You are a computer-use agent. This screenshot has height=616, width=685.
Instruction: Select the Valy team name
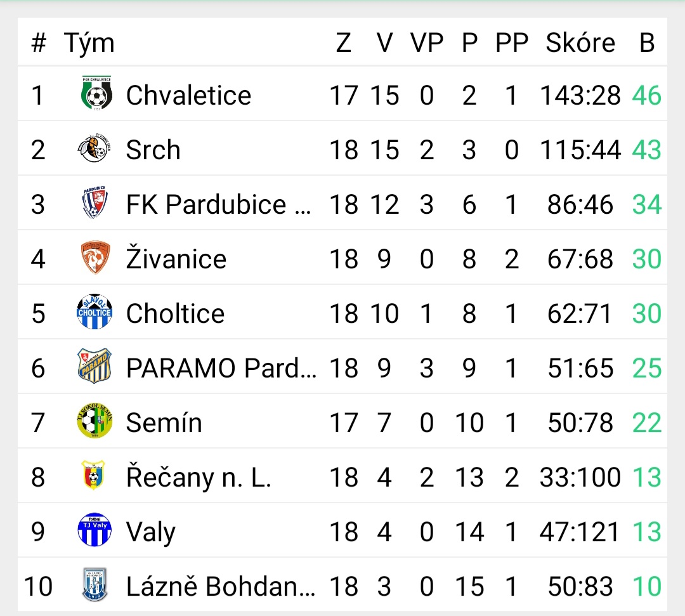click(x=151, y=532)
